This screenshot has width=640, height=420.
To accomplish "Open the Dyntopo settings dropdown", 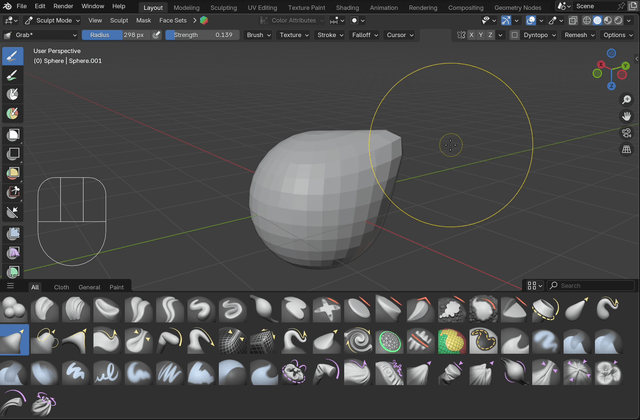I will pyautogui.click(x=539, y=35).
